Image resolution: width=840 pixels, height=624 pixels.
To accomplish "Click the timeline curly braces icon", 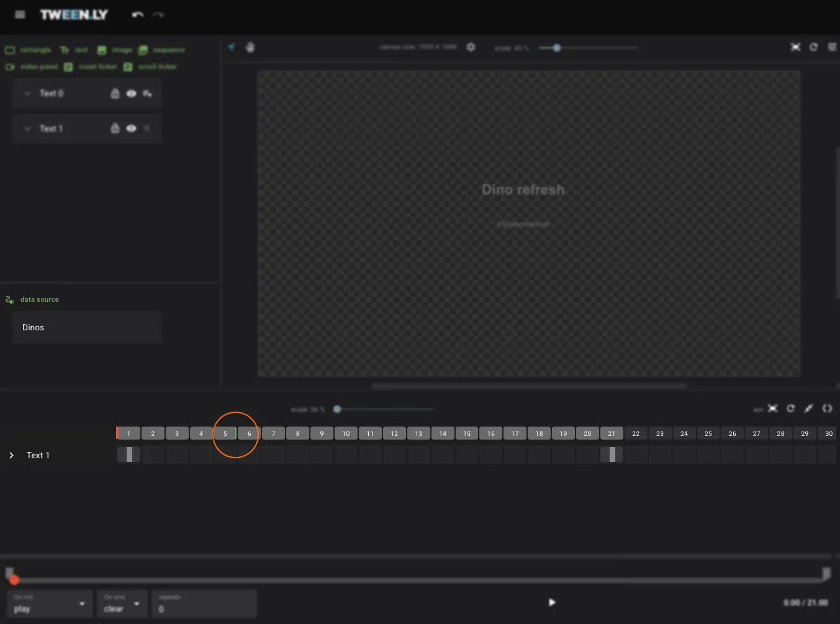I will point(827,409).
